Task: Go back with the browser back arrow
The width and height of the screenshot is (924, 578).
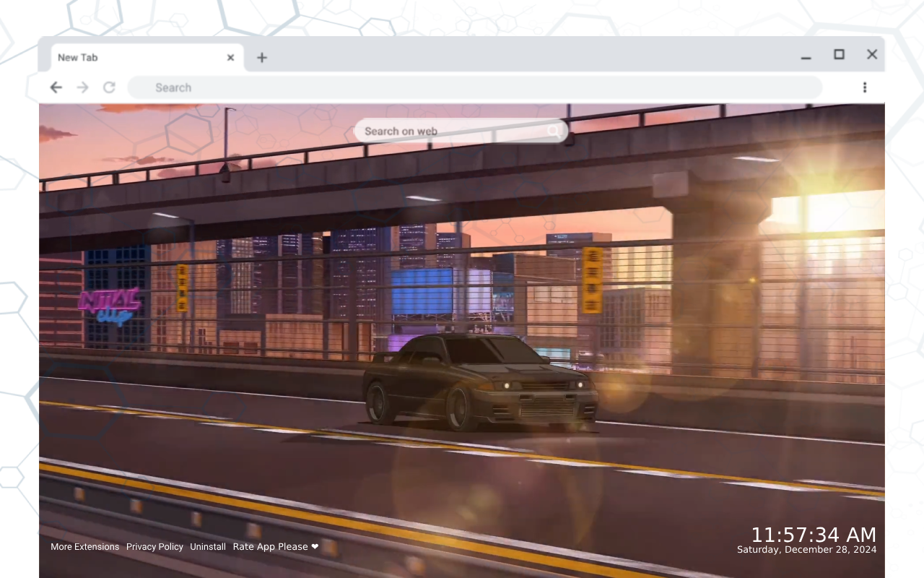Action: [x=56, y=87]
